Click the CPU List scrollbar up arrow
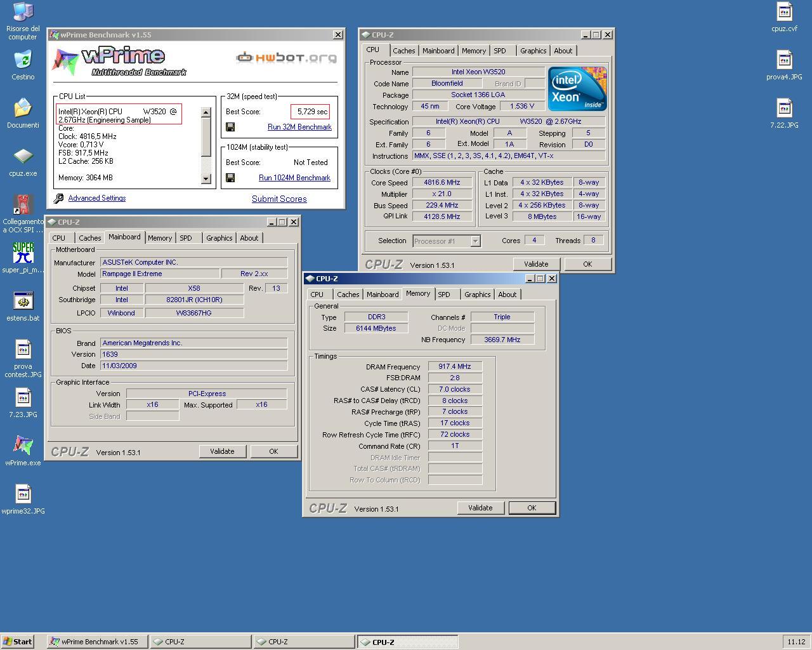The image size is (812, 650). pos(206,112)
